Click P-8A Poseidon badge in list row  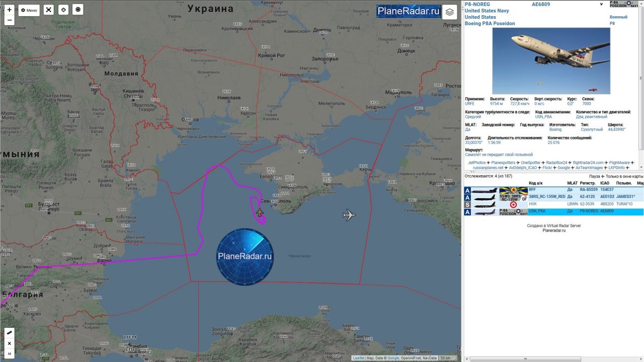513,212
